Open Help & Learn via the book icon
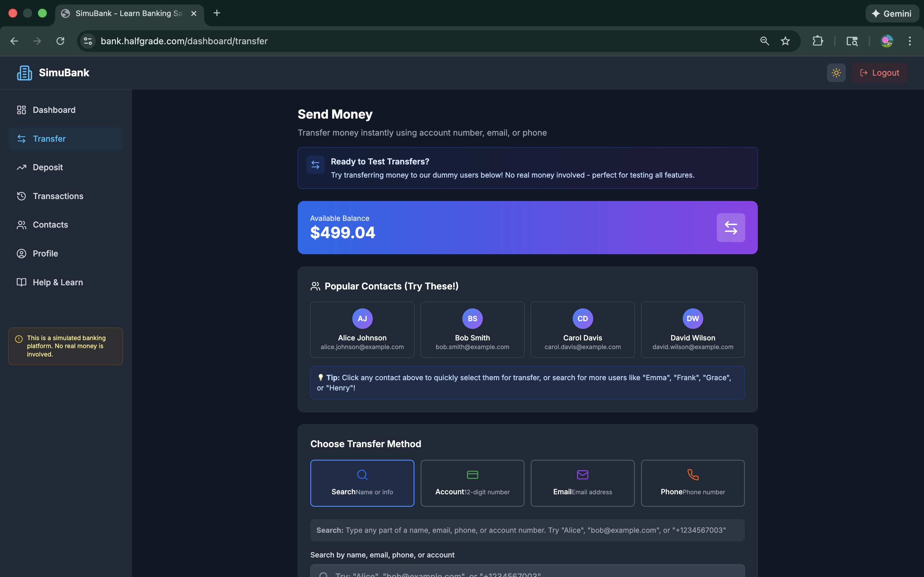 pyautogui.click(x=21, y=282)
